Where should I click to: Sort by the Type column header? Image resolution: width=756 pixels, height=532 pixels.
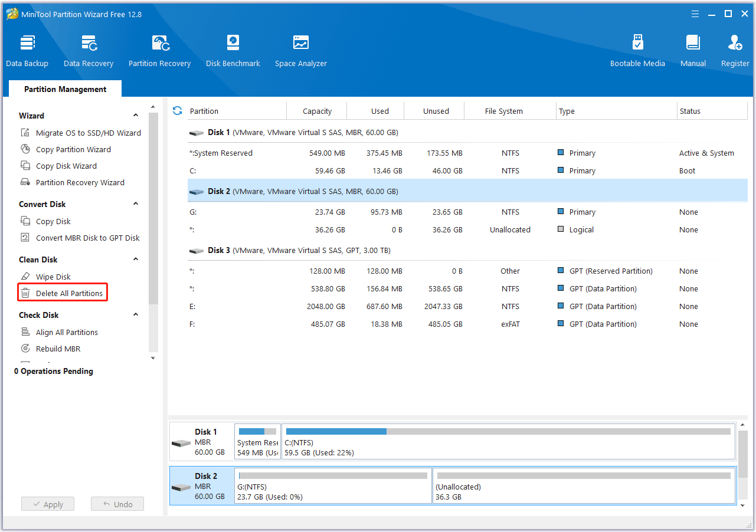click(x=617, y=111)
